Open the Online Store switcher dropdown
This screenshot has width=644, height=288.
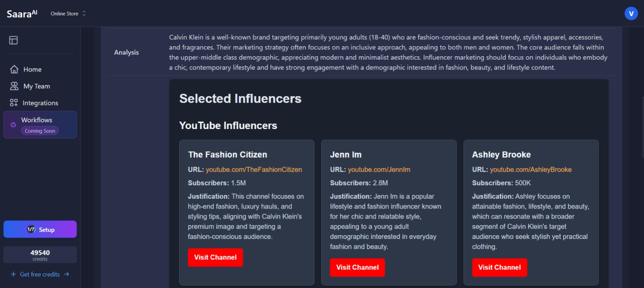pos(68,13)
